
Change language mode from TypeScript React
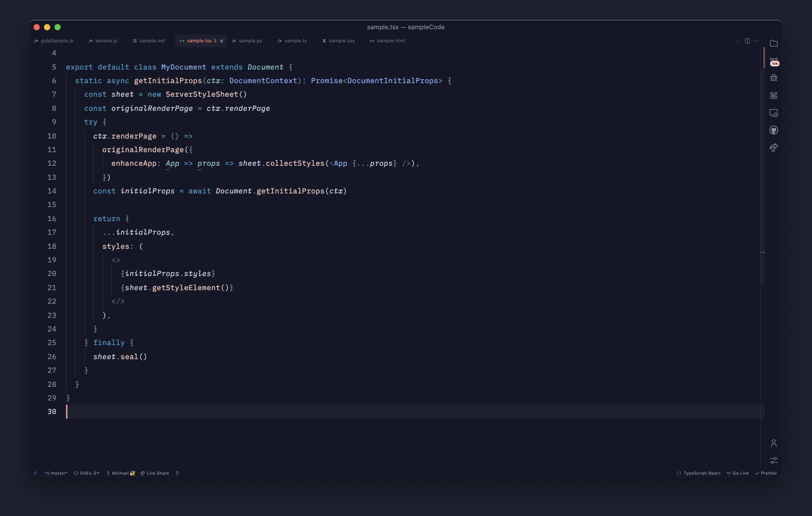coord(698,473)
